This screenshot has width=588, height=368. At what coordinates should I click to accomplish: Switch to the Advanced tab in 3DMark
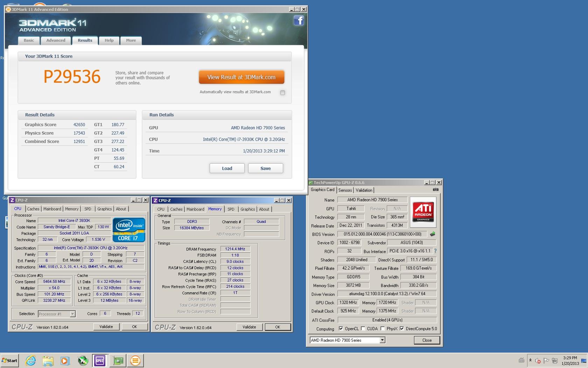[x=56, y=41]
